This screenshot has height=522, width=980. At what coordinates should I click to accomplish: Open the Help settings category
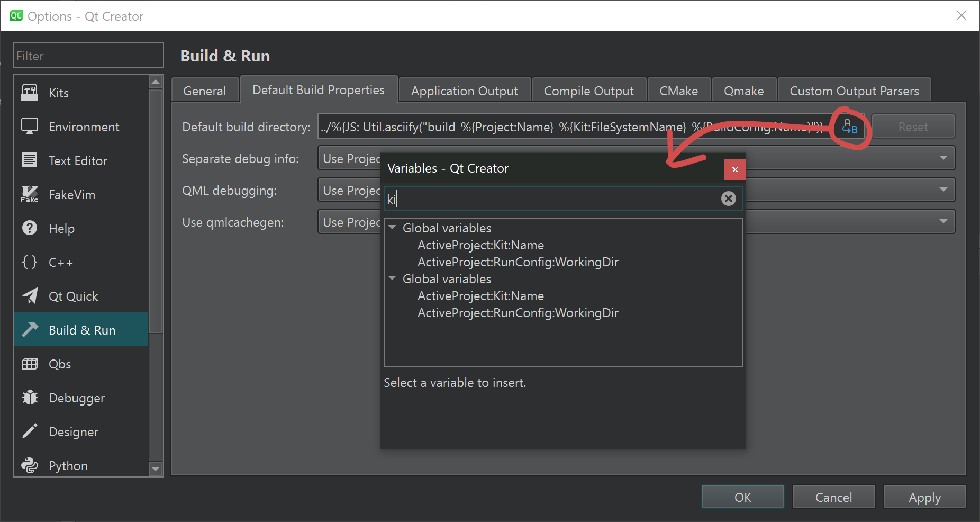pos(81,229)
